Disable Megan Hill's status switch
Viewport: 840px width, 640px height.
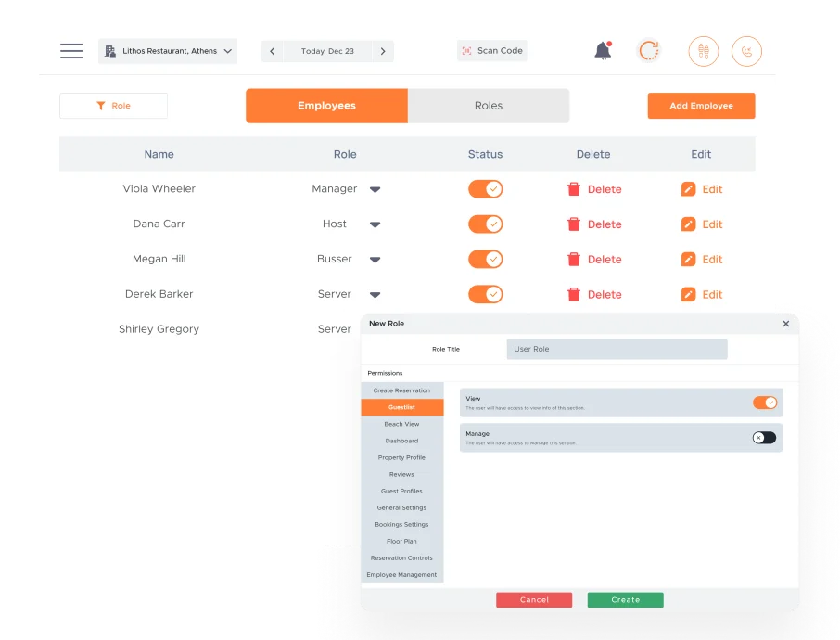click(485, 260)
